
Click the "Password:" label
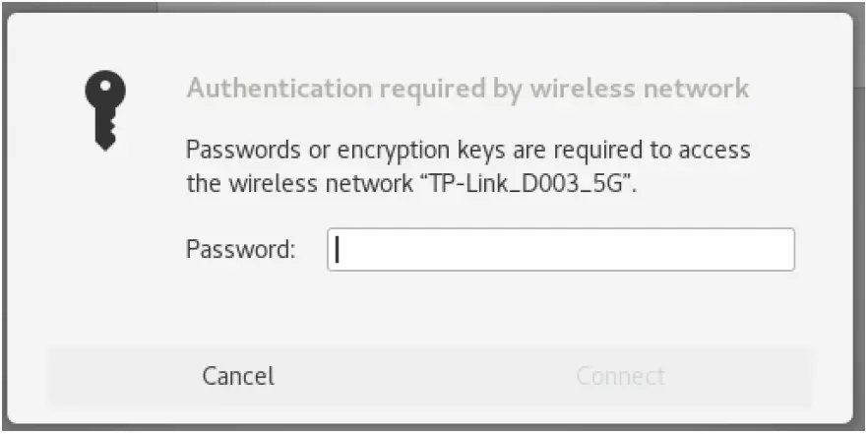240,250
